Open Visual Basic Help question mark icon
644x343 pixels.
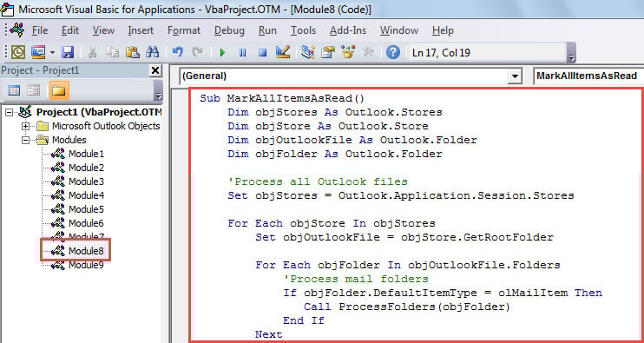pos(393,52)
